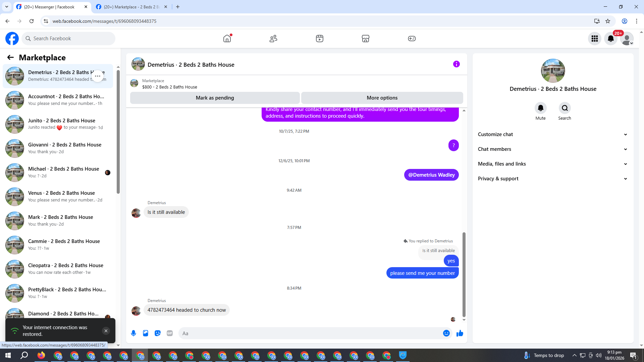Click the voice clip microphone icon
Image resolution: width=644 pixels, height=362 pixels.
[x=133, y=333]
